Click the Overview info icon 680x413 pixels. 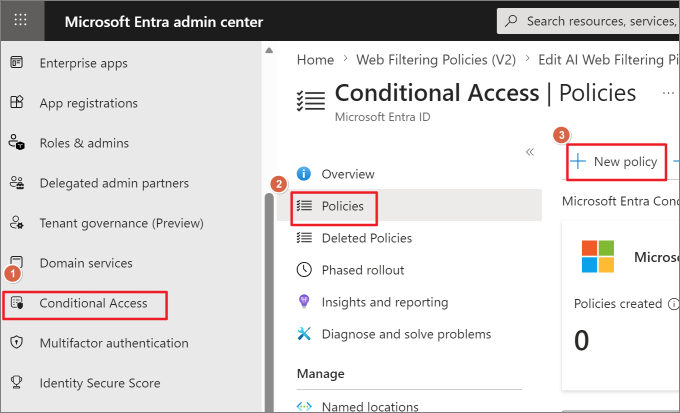304,174
